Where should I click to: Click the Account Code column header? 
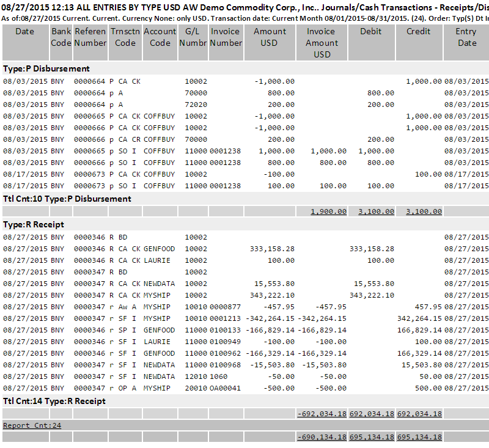(160, 43)
